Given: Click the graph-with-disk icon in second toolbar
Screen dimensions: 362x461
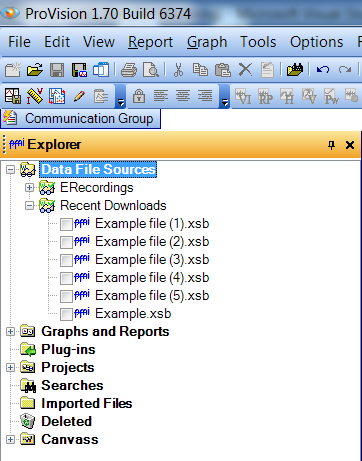Looking at the screenshot, I should click(13, 96).
